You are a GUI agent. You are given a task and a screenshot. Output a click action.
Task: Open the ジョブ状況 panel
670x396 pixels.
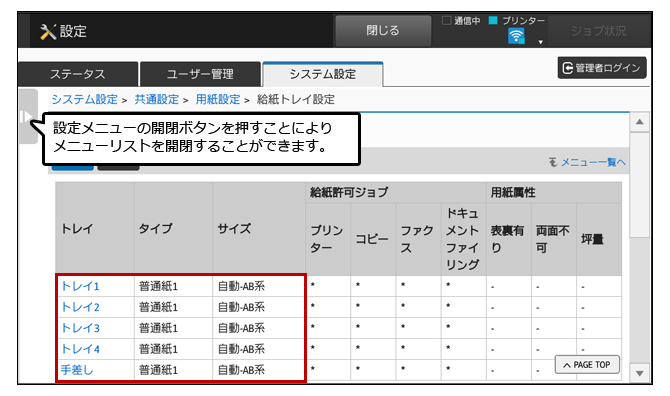tap(598, 31)
